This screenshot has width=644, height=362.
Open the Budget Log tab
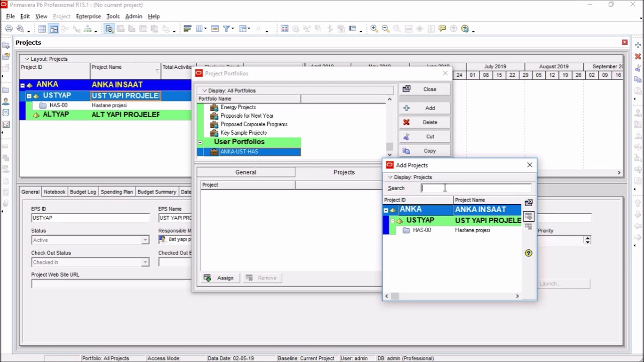83,192
